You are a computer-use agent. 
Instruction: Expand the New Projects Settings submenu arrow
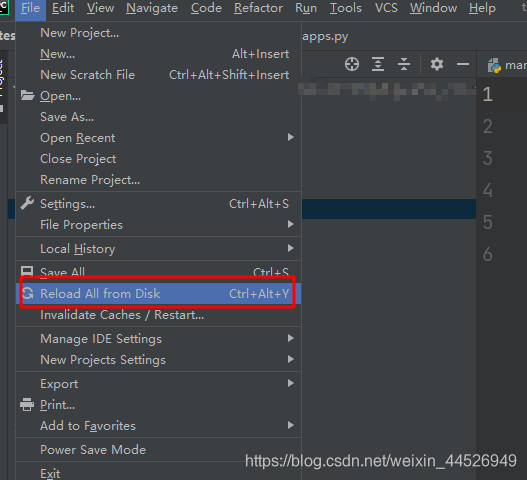(291, 359)
